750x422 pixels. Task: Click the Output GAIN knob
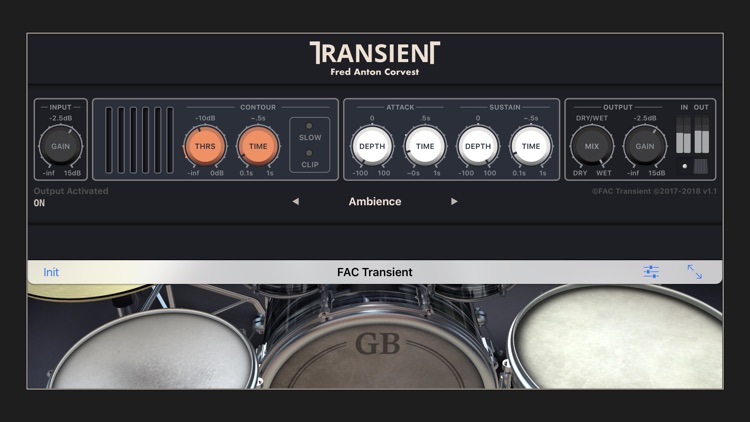pyautogui.click(x=645, y=146)
